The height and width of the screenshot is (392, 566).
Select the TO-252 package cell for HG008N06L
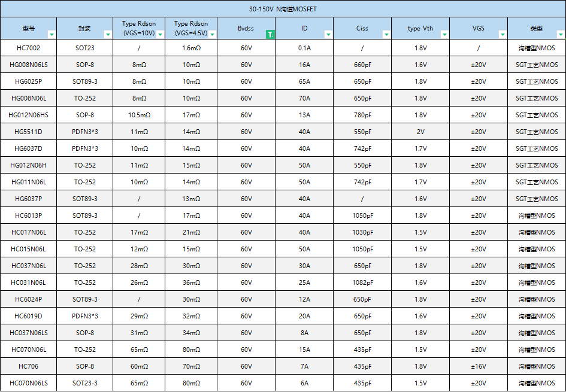[84, 98]
